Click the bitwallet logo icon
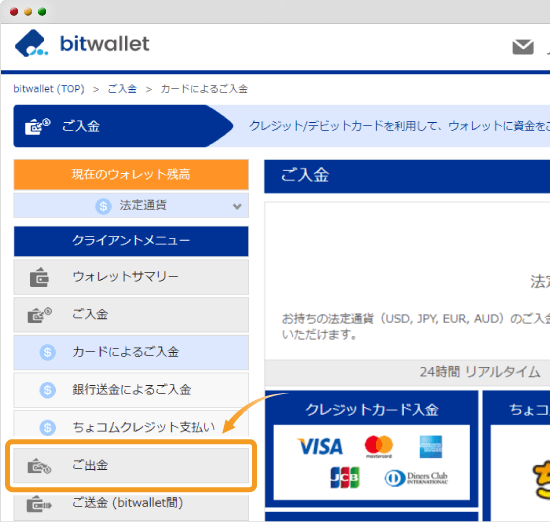550x522 pixels. [x=31, y=44]
